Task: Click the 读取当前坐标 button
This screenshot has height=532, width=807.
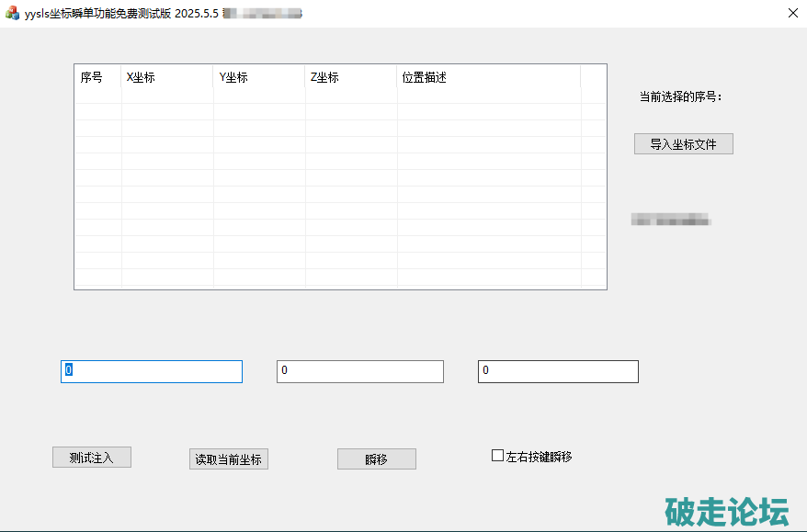Action: click(x=228, y=459)
